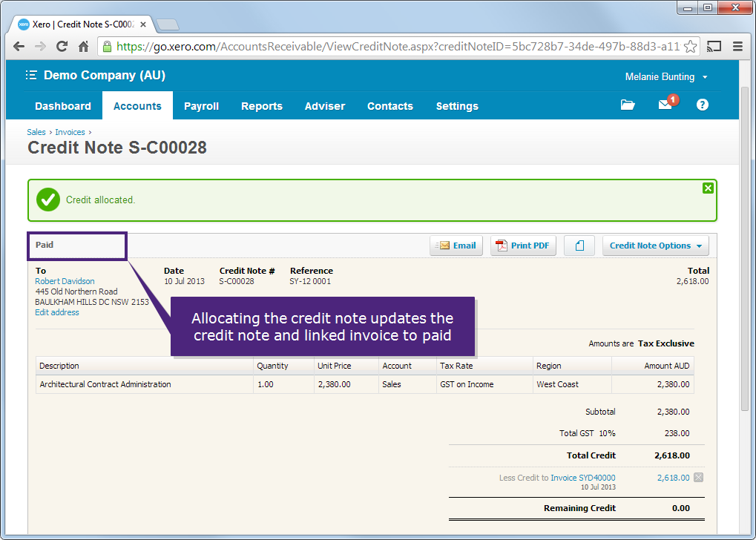
Task: Click the Edit address link
Action: coord(56,312)
